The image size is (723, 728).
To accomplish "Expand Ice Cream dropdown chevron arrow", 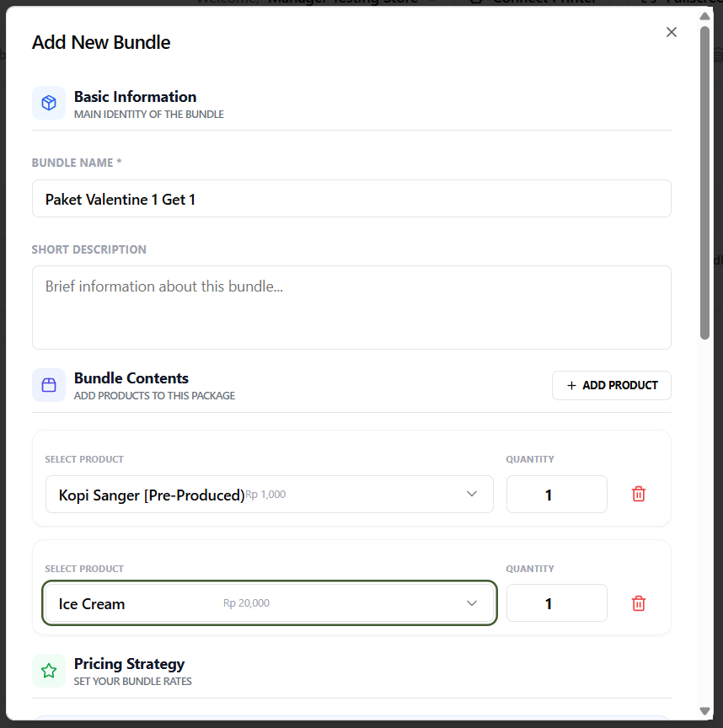I will click(472, 603).
